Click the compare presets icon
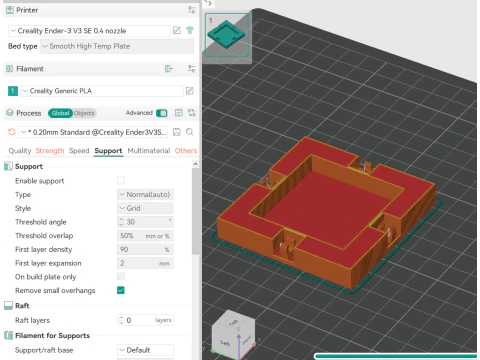This screenshot has height=360, width=480. 192,113
